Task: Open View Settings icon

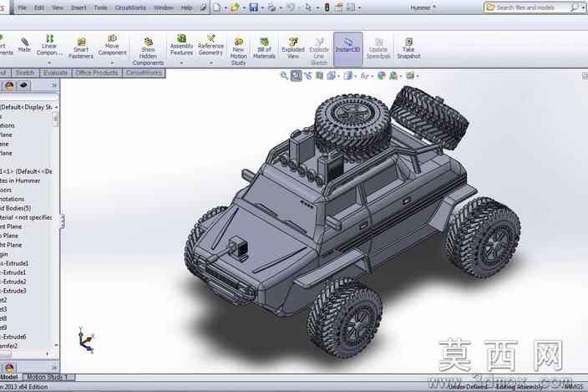Action: click(410, 76)
